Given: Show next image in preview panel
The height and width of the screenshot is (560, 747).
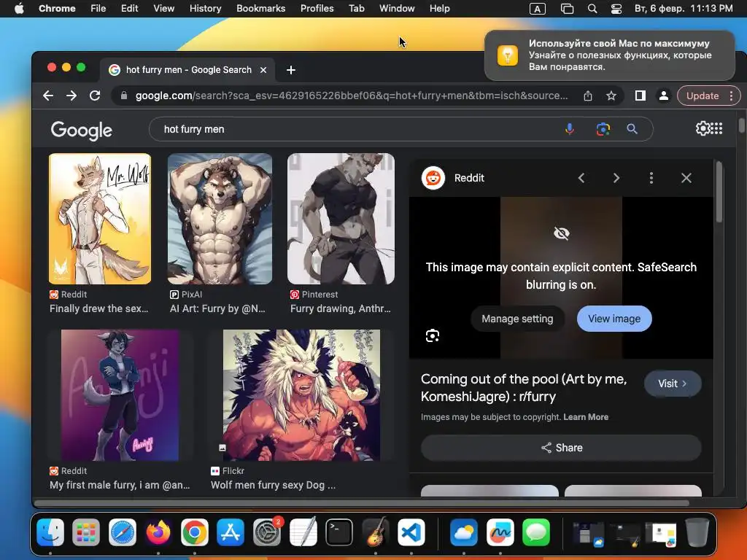Looking at the screenshot, I should click(x=616, y=178).
